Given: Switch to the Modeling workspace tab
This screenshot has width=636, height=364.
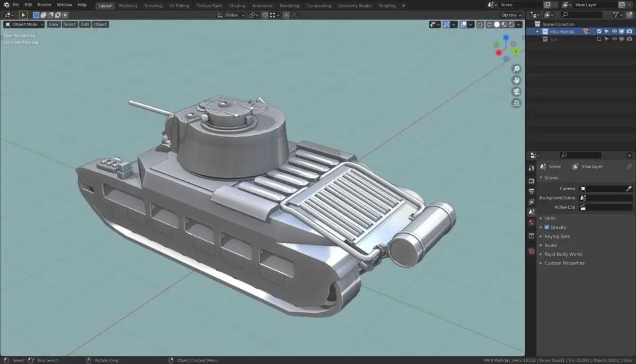Looking at the screenshot, I should click(x=128, y=5).
